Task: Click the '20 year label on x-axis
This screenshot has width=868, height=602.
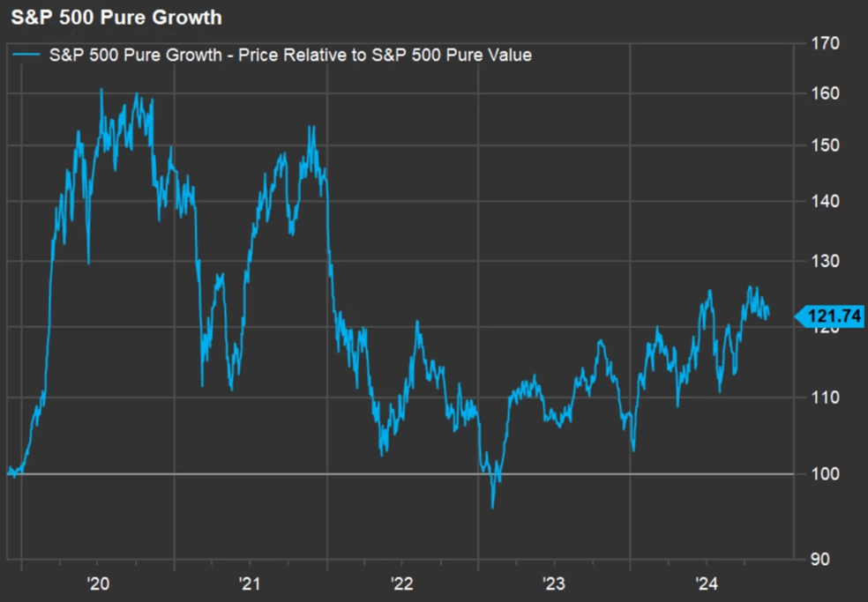Action: [98, 583]
